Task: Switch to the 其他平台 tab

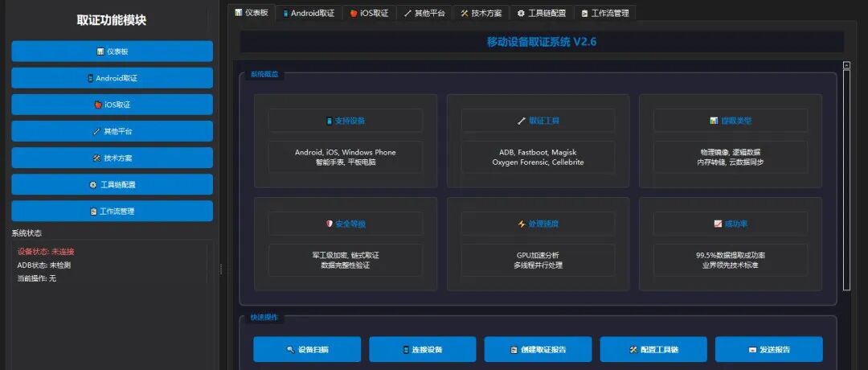Action: [424, 14]
